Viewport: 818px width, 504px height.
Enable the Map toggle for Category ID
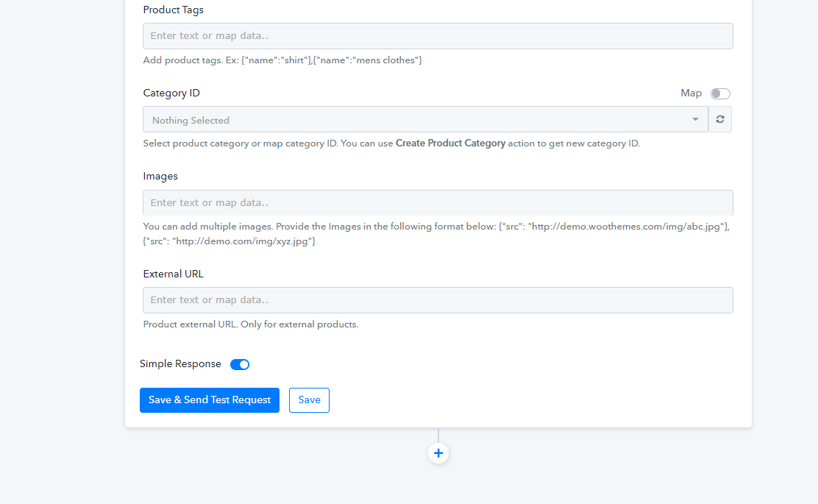(720, 93)
